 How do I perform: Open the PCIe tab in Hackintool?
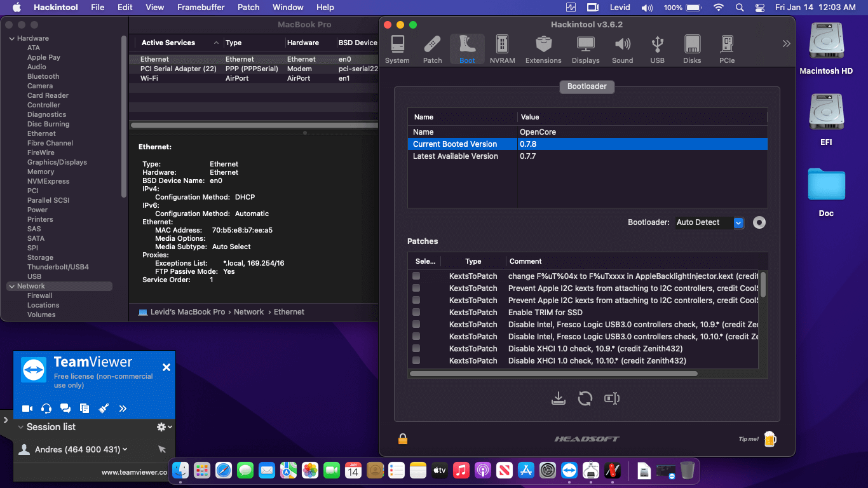coord(727,50)
